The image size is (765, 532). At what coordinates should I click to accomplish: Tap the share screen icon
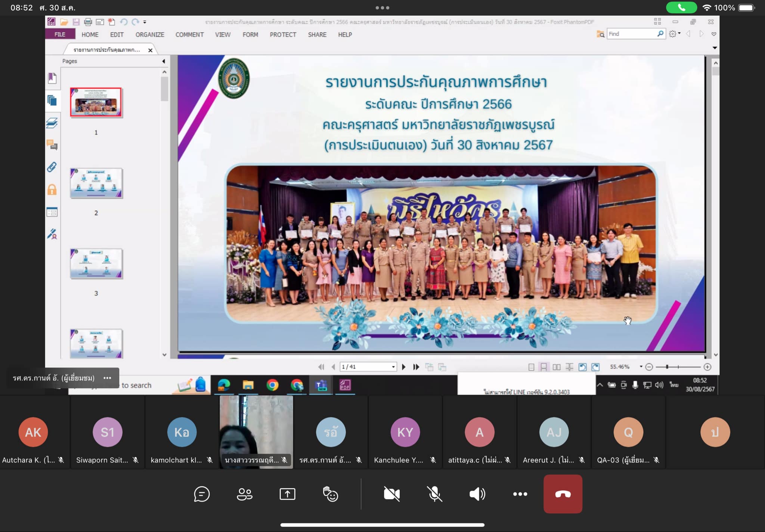click(287, 494)
